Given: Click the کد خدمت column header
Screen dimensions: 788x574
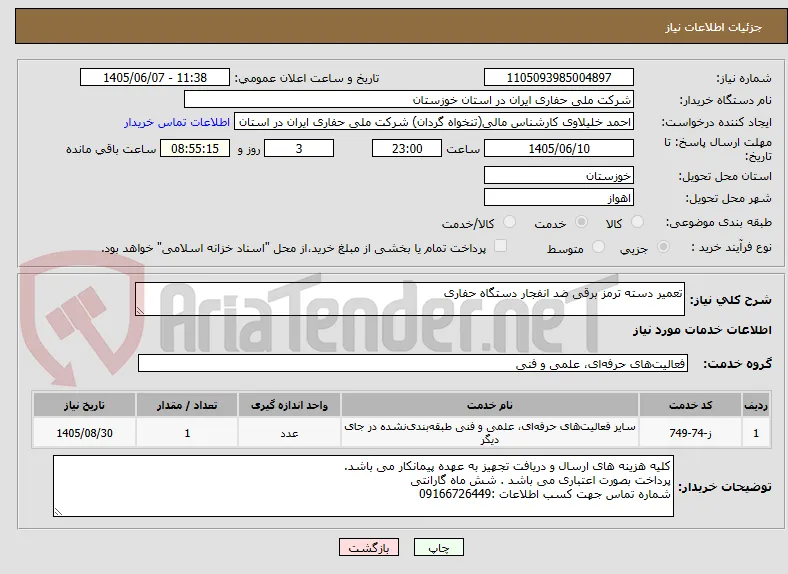Looking at the screenshot, I should tap(691, 405).
